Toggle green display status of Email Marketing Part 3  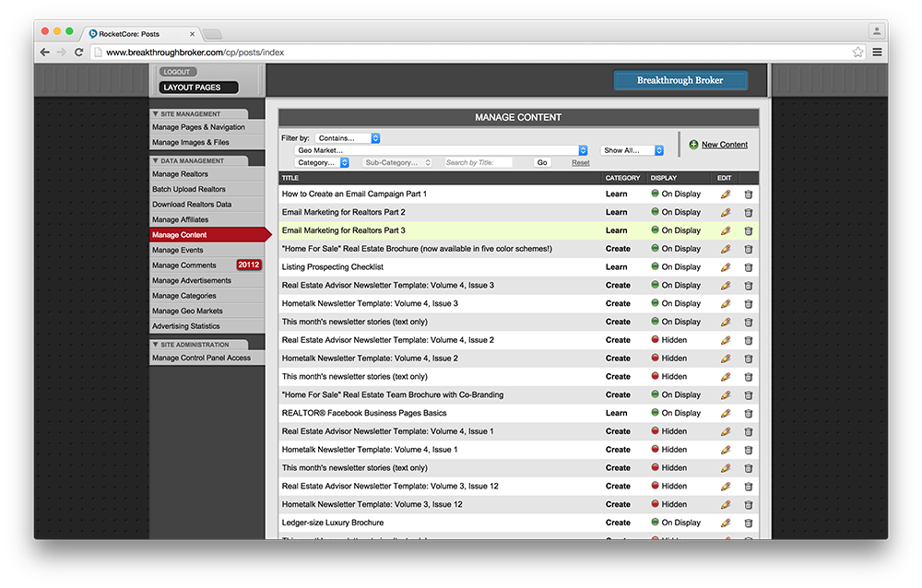click(x=656, y=230)
